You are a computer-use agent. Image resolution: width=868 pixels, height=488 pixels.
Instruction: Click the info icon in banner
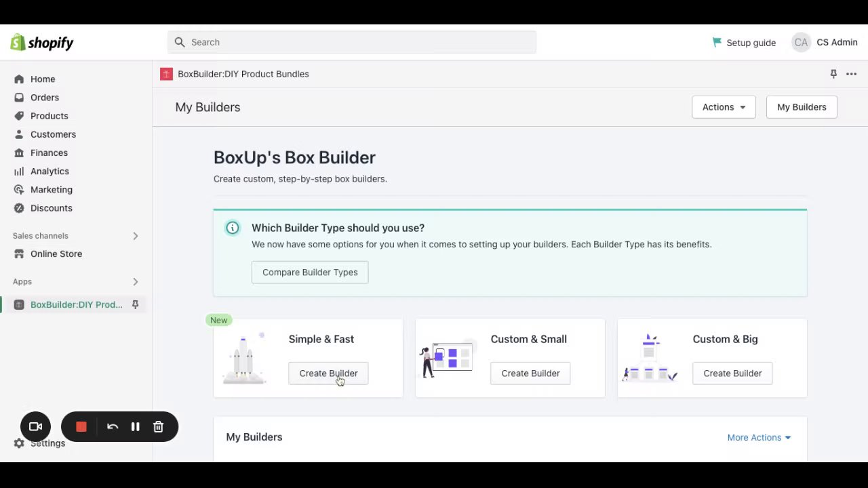coord(233,228)
